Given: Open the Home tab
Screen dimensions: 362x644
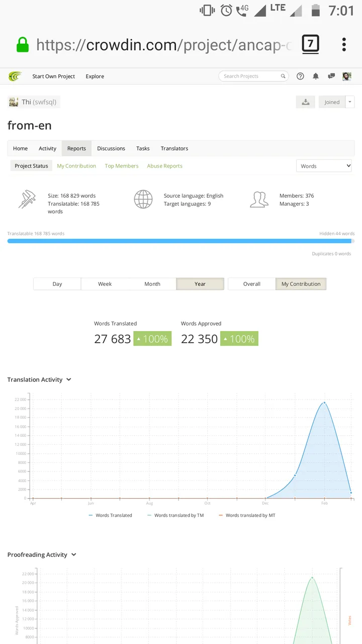Looking at the screenshot, I should (x=20, y=148).
